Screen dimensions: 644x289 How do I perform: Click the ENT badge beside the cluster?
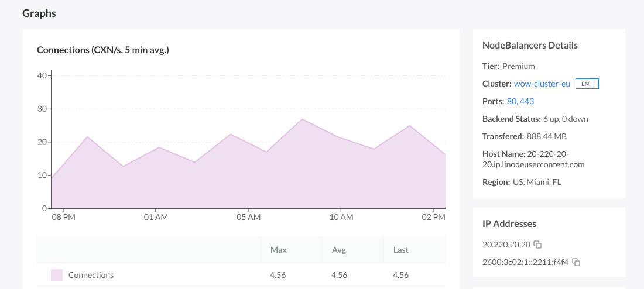[587, 84]
